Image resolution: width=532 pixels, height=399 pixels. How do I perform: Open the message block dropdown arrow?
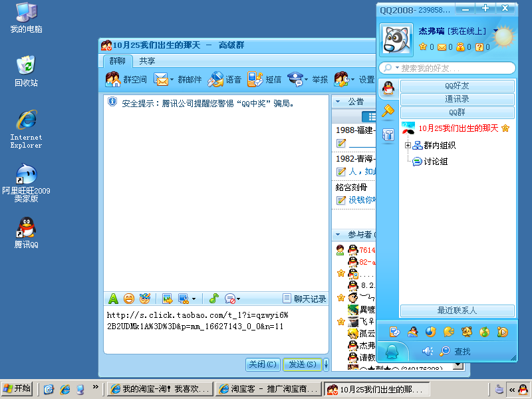239,299
